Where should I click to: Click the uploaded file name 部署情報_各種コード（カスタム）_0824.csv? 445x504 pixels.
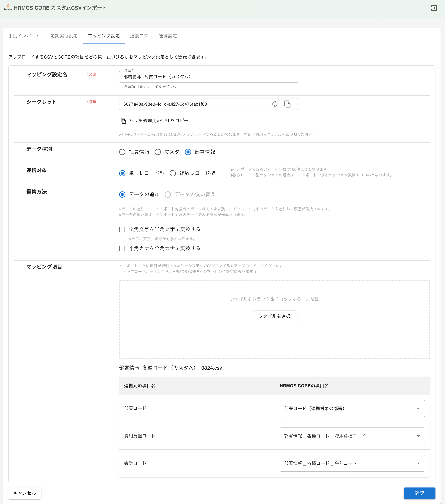click(x=170, y=368)
